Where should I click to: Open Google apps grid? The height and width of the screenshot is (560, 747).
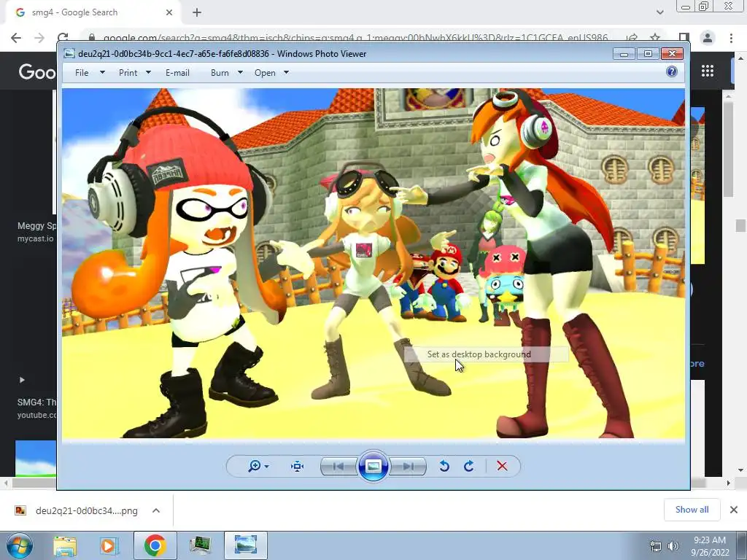tap(708, 71)
